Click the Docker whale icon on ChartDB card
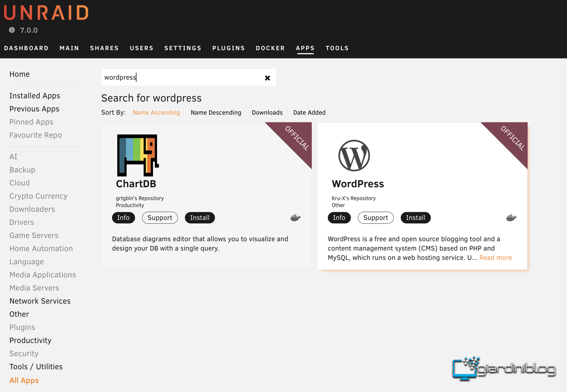The height and width of the screenshot is (392, 567). pyautogui.click(x=296, y=218)
